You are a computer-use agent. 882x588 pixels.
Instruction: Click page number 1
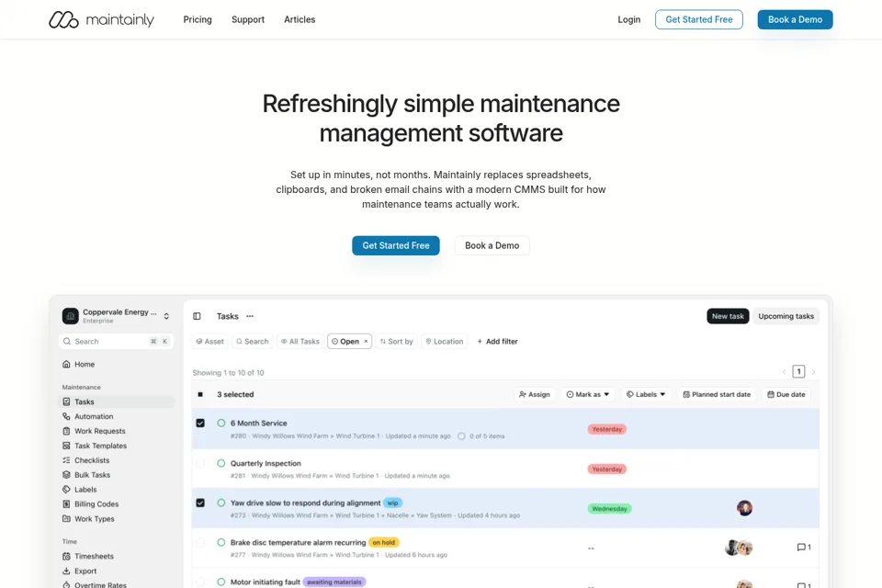pos(798,371)
